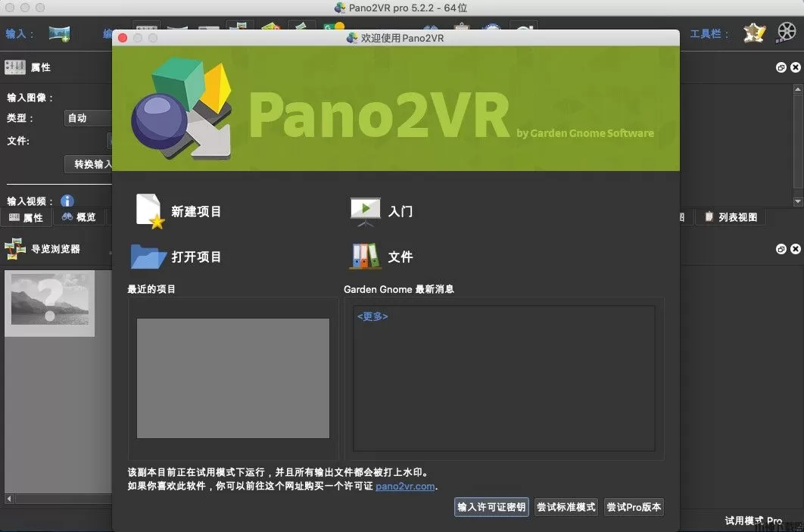Open the 文件 documentation binders icon
Viewport: 804px width, 532px height.
(x=365, y=257)
